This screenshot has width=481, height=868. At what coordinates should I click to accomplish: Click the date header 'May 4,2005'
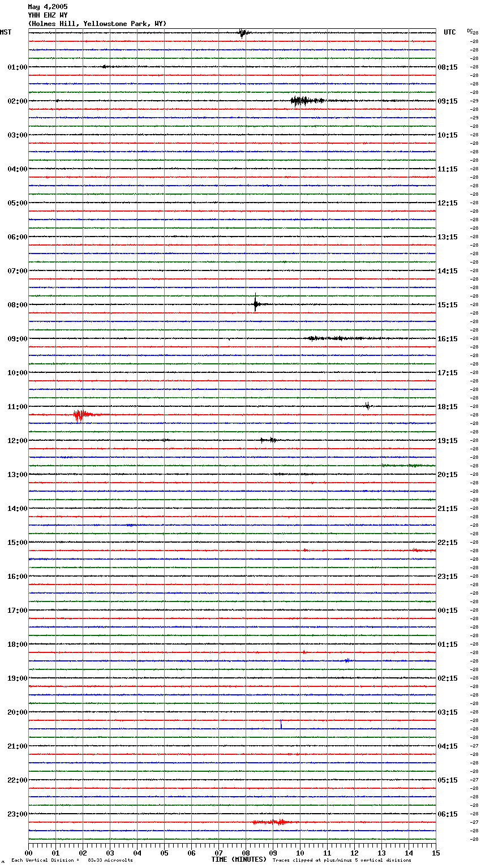tap(48, 7)
